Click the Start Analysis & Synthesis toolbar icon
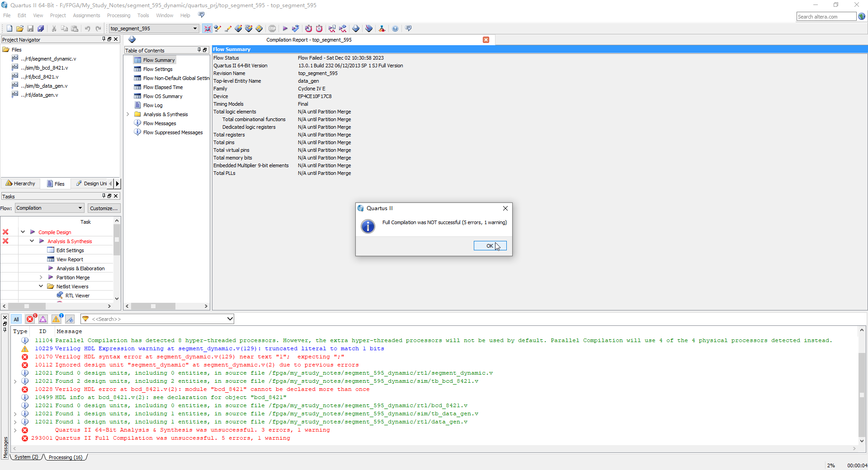The height and width of the screenshot is (470, 868). (296, 28)
